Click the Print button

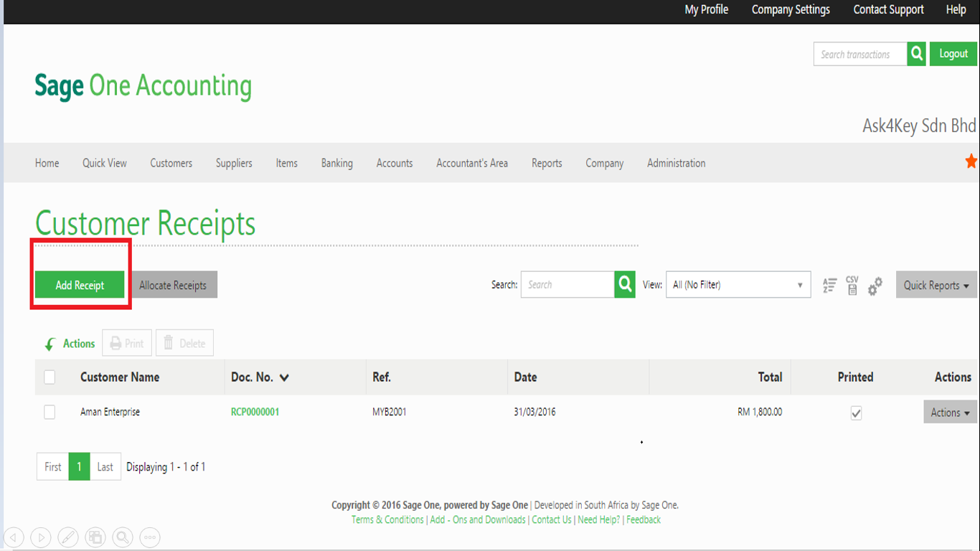127,344
